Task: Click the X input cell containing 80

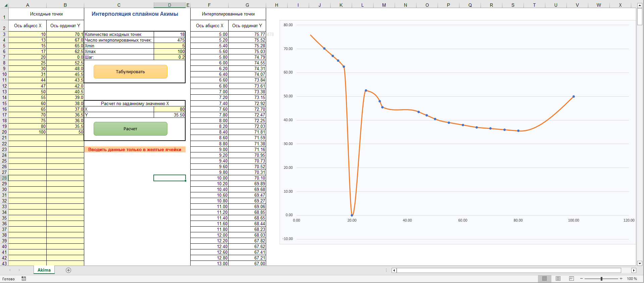Action: pyautogui.click(x=169, y=109)
